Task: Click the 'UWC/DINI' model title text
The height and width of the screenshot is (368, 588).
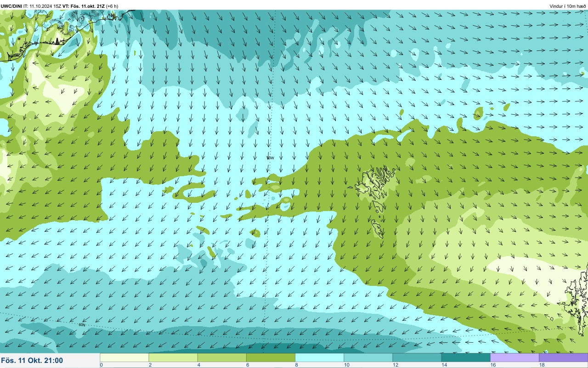Action: click(x=11, y=6)
